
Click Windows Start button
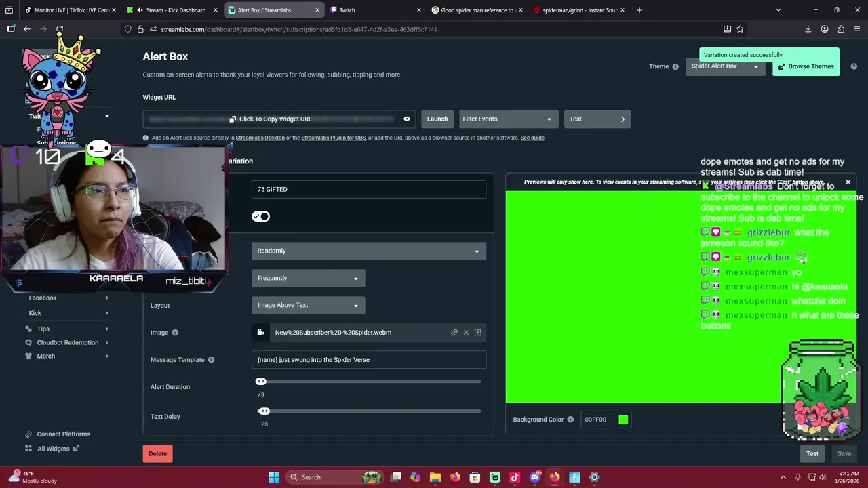274,477
